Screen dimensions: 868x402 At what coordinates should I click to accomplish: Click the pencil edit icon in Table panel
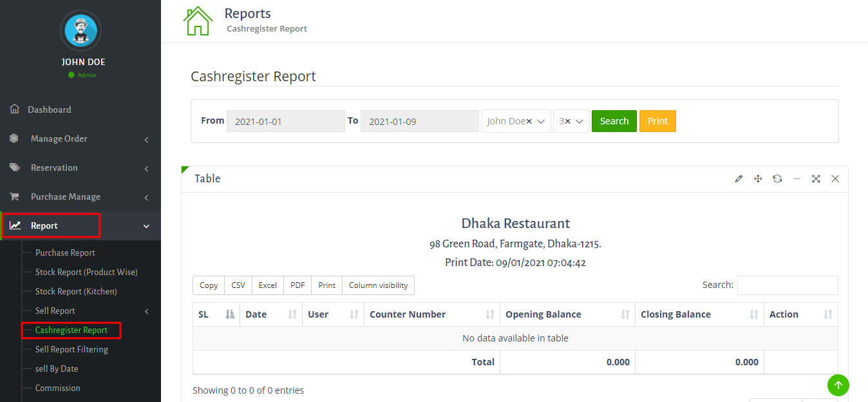(739, 178)
